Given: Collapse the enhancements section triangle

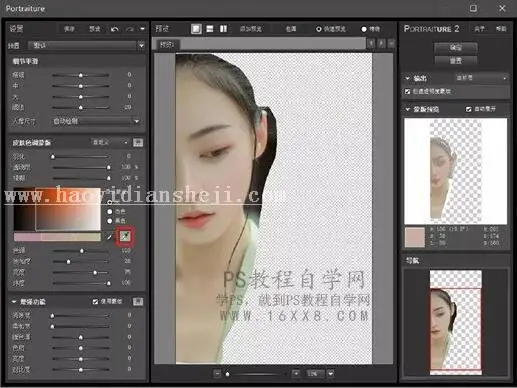Looking at the screenshot, I should [14, 302].
